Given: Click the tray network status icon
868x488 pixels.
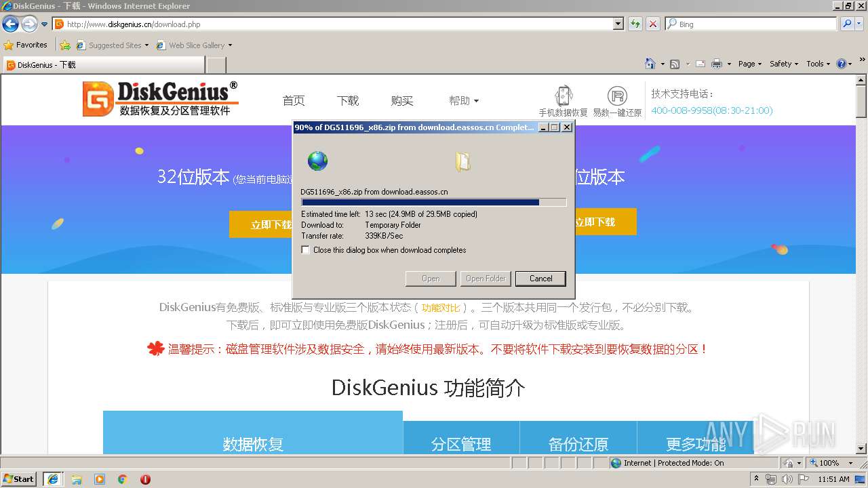Looking at the screenshot, I should point(772,479).
